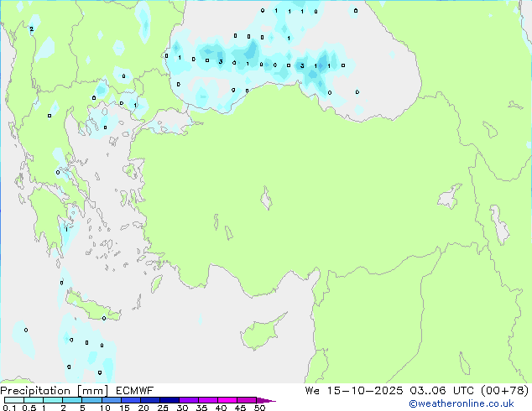Image resolution: width=532 pixels, height=411 pixels.
Task: Click the '25' legend scale label
Action: (x=163, y=408)
